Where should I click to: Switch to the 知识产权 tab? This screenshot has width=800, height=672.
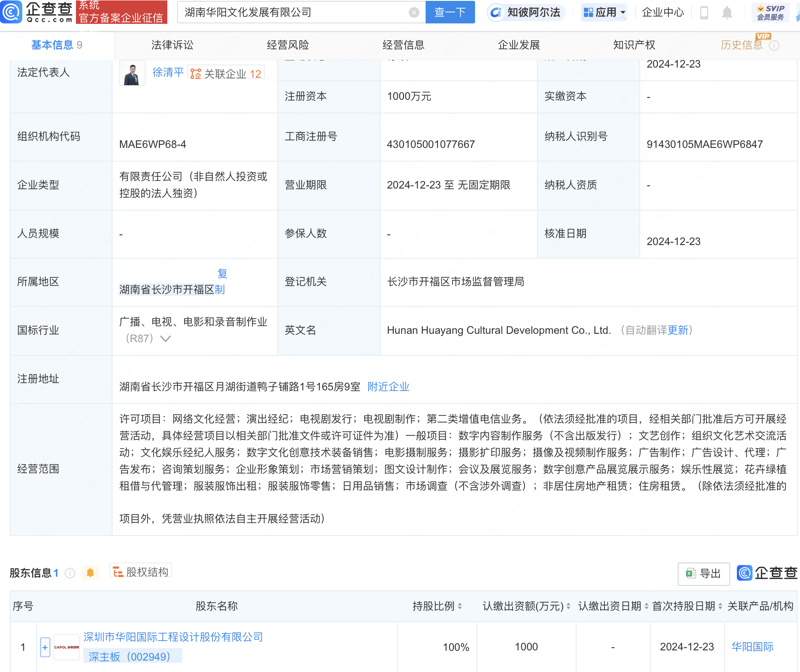point(634,45)
